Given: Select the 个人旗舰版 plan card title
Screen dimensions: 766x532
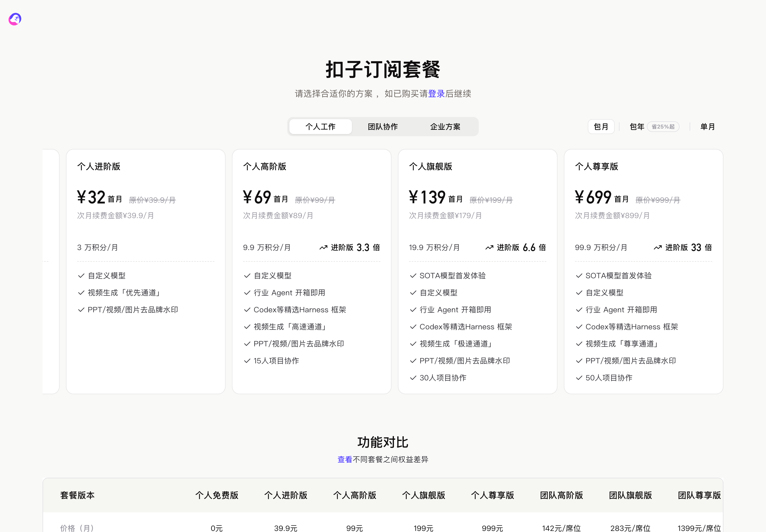Looking at the screenshot, I should point(431,166).
